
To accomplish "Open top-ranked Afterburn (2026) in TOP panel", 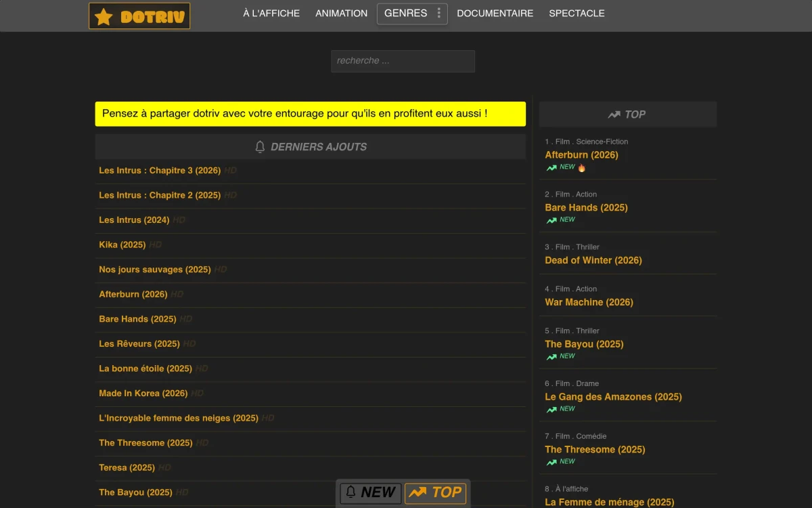I will (581, 155).
